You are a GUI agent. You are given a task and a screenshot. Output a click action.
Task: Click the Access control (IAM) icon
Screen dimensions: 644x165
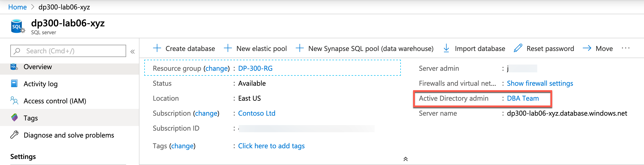pos(14,101)
